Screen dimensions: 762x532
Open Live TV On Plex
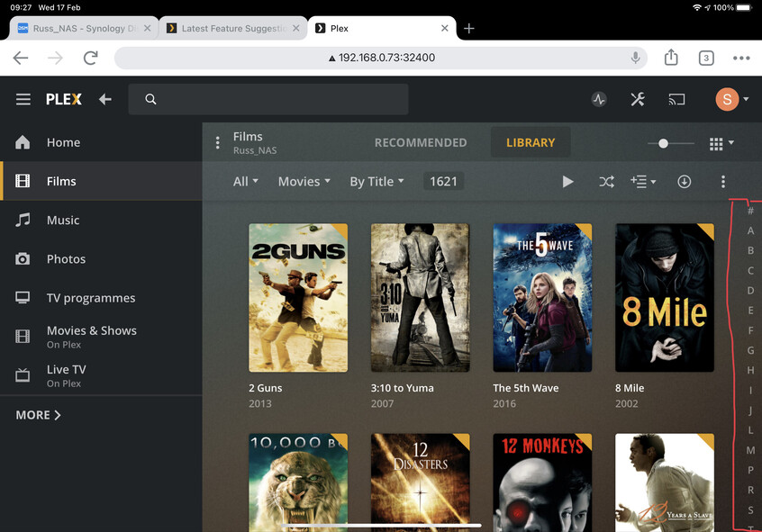click(x=101, y=375)
